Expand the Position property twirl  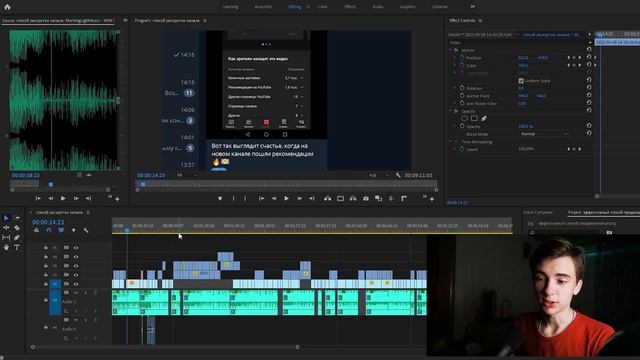[x=455, y=58]
